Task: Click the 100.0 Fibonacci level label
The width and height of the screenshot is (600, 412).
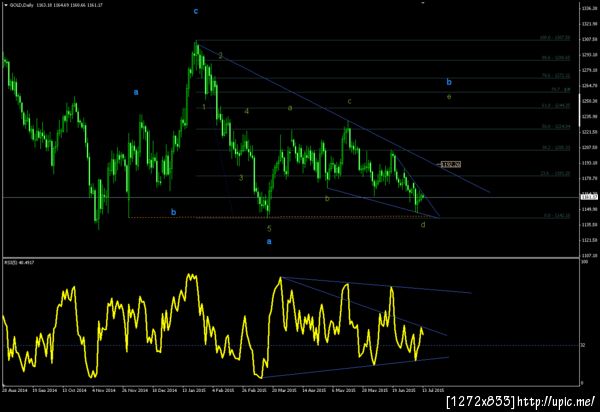Action: point(555,38)
